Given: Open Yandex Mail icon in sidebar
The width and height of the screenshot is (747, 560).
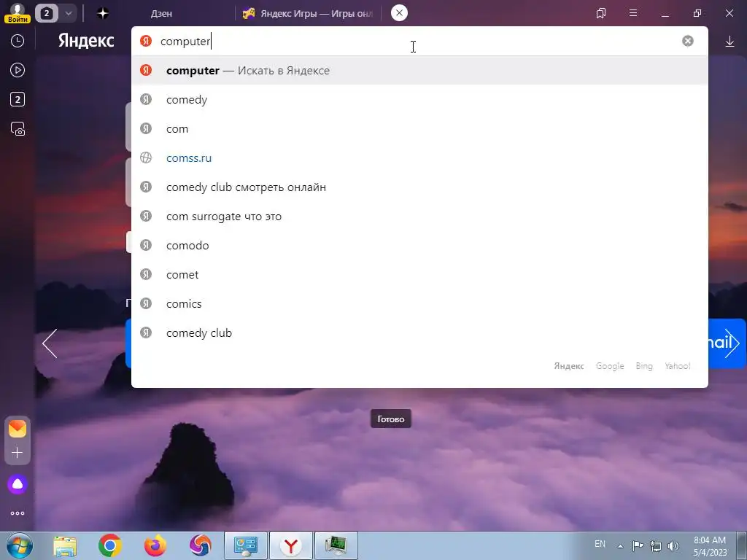Looking at the screenshot, I should (x=18, y=429).
